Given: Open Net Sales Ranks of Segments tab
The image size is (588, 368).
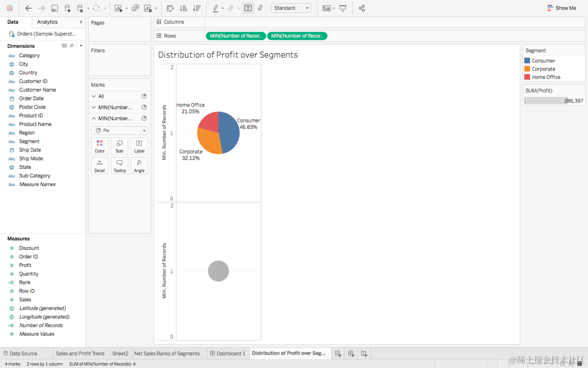Looking at the screenshot, I should (x=167, y=353).
